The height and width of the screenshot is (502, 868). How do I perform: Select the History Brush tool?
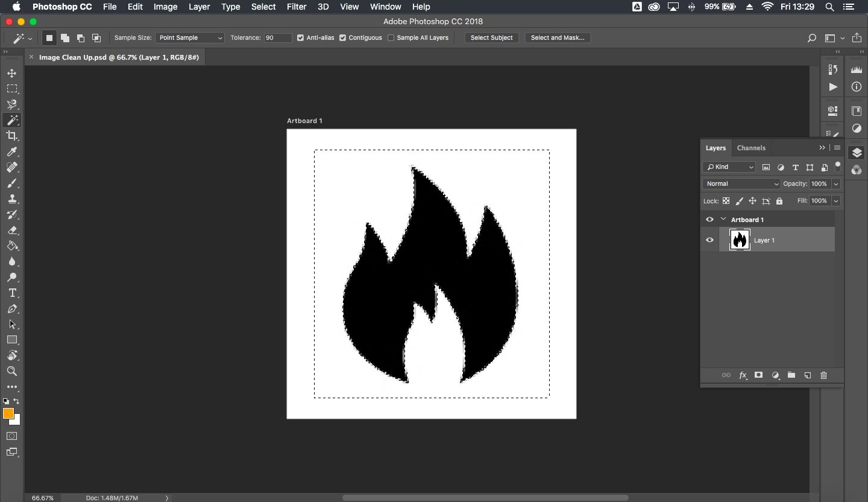11,214
